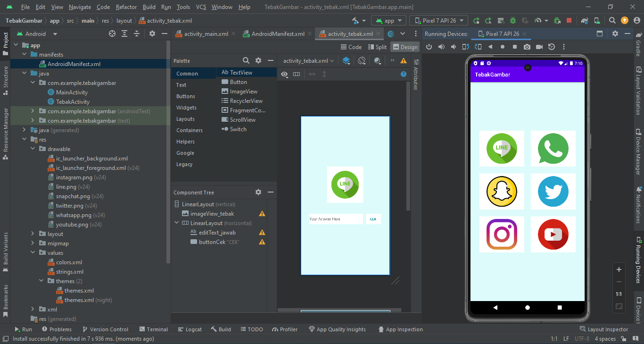The height and width of the screenshot is (344, 644).
Task: Expand the mipmap folder
Action: click(x=33, y=243)
